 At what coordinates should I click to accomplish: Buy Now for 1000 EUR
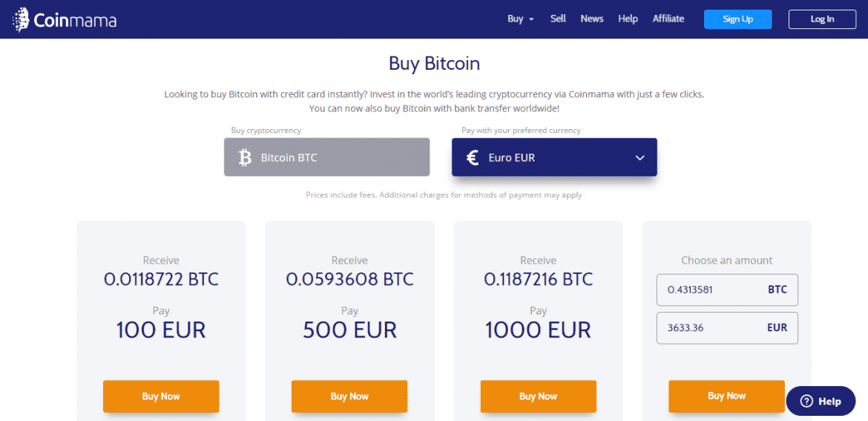[x=538, y=396]
